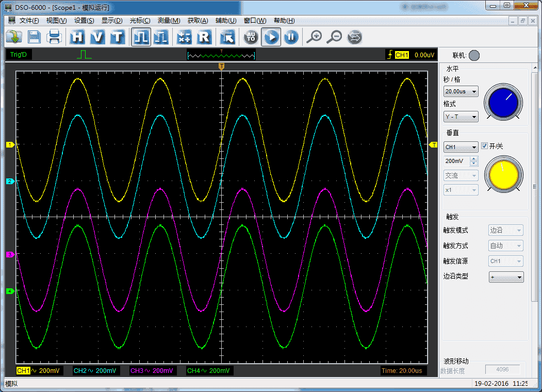Click the zoom in magnifier icon
This screenshot has height=392, width=542.
(x=314, y=37)
